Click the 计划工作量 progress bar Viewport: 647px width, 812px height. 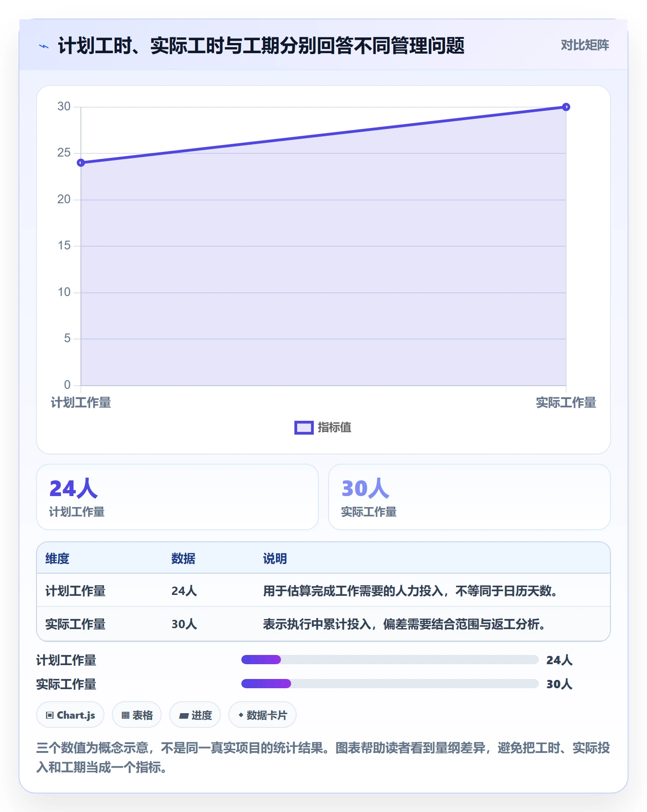click(390, 660)
